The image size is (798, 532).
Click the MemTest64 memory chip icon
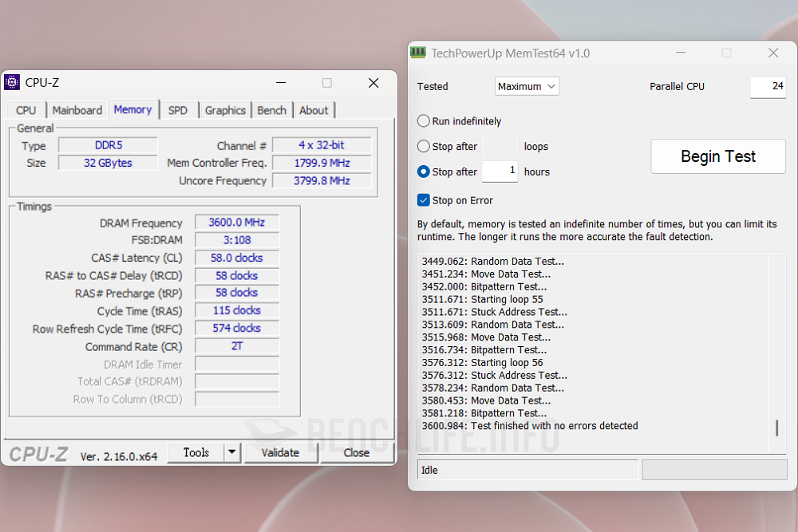(418, 53)
